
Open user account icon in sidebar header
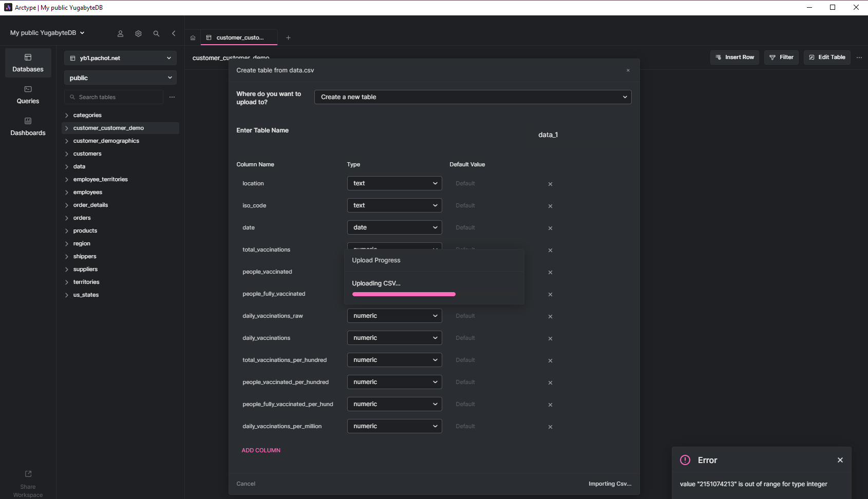120,33
